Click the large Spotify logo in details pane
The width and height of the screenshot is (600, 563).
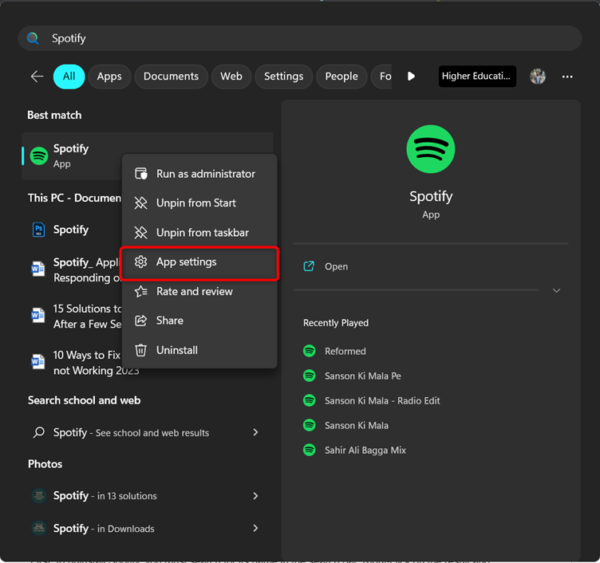pyautogui.click(x=430, y=150)
